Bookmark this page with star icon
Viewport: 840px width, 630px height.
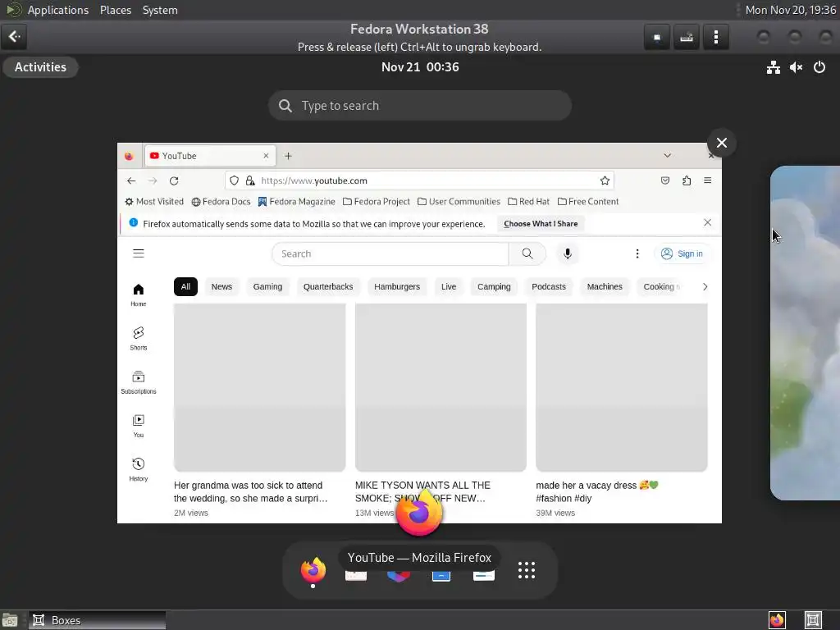605,181
